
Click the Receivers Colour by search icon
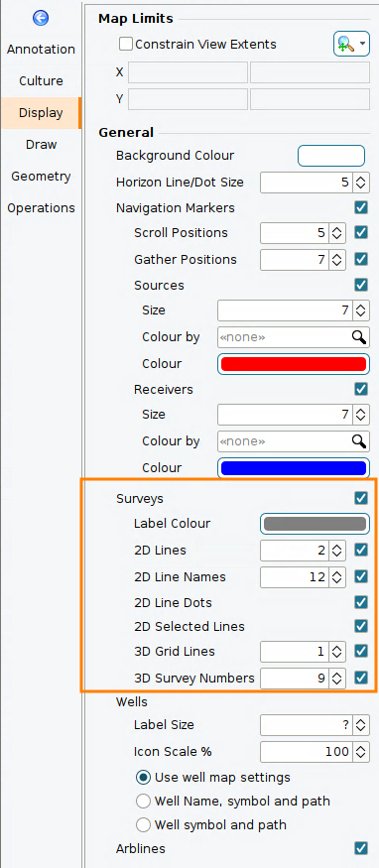click(x=359, y=441)
